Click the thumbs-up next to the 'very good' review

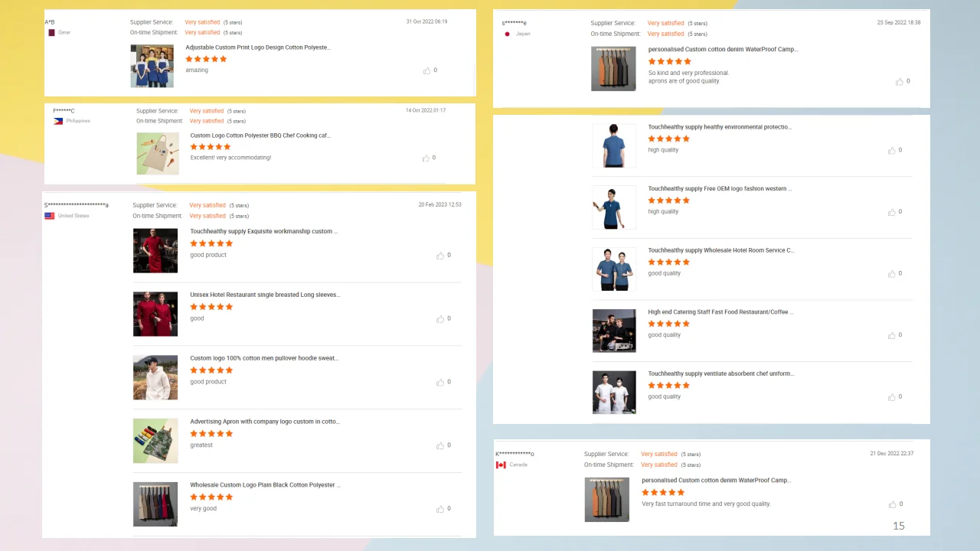coord(440,509)
